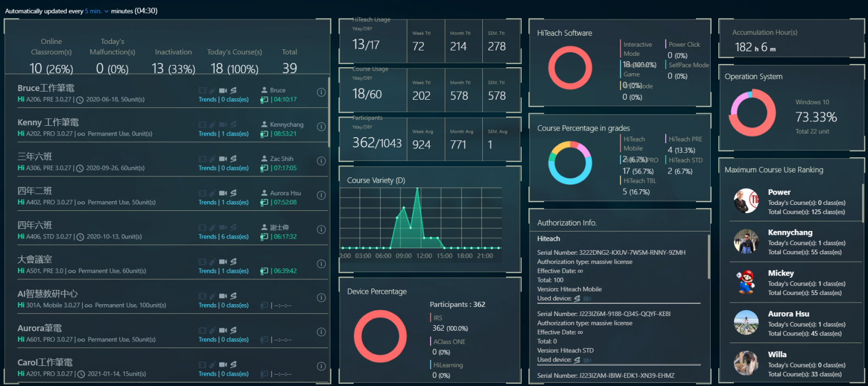Click Power's avatar in course ranking
This screenshot has width=868, height=386.
point(746,201)
